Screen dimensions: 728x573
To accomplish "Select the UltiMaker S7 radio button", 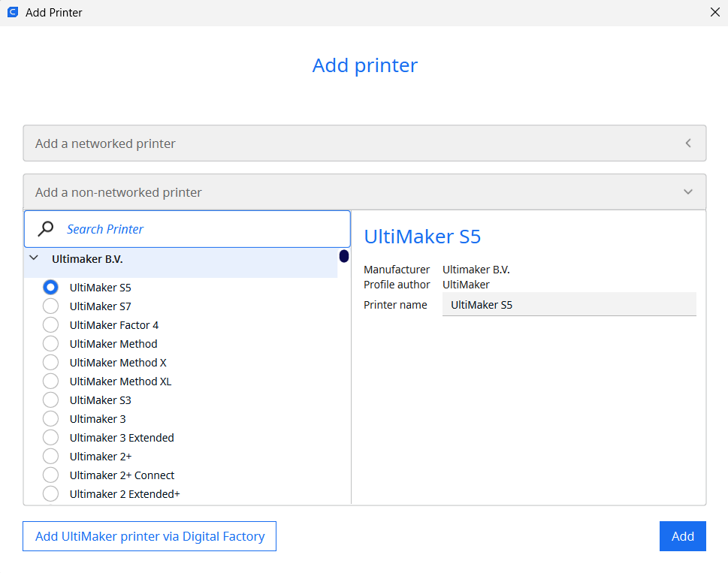I will [x=50, y=306].
